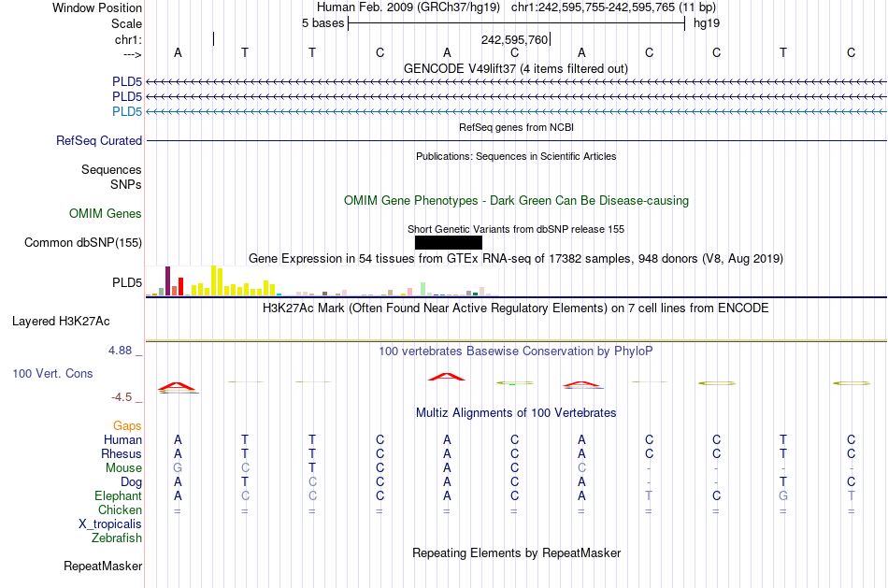The height and width of the screenshot is (588, 888).
Task: Click the 5 bases scale text
Action: click(322, 23)
